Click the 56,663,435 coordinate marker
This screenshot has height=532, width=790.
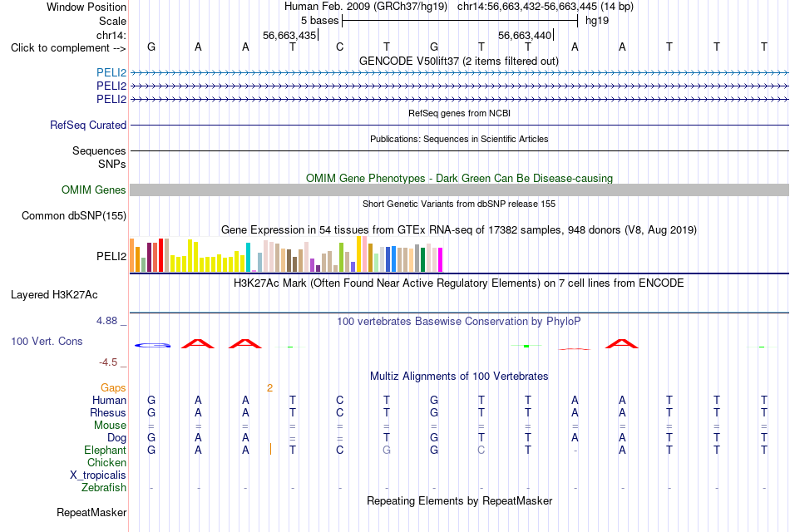click(x=289, y=35)
